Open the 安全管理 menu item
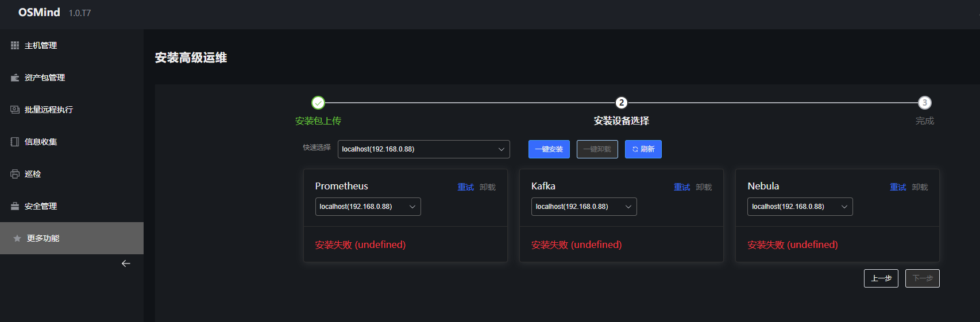This screenshot has width=980, height=322. tap(41, 206)
